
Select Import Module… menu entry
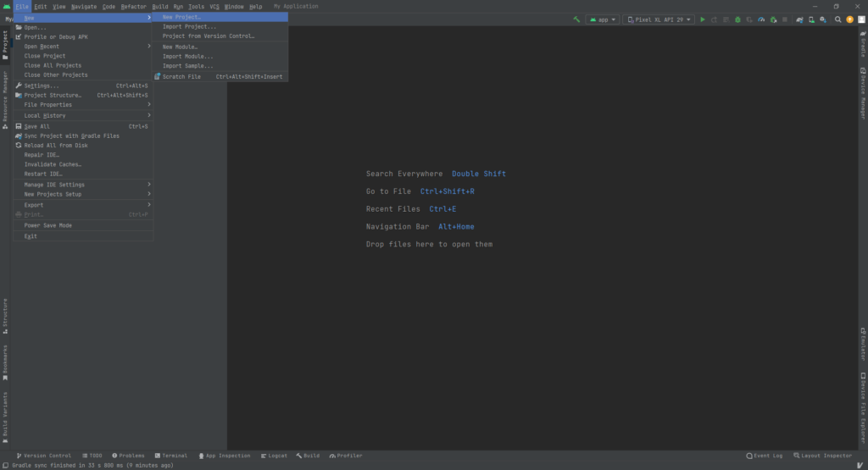coord(220,57)
